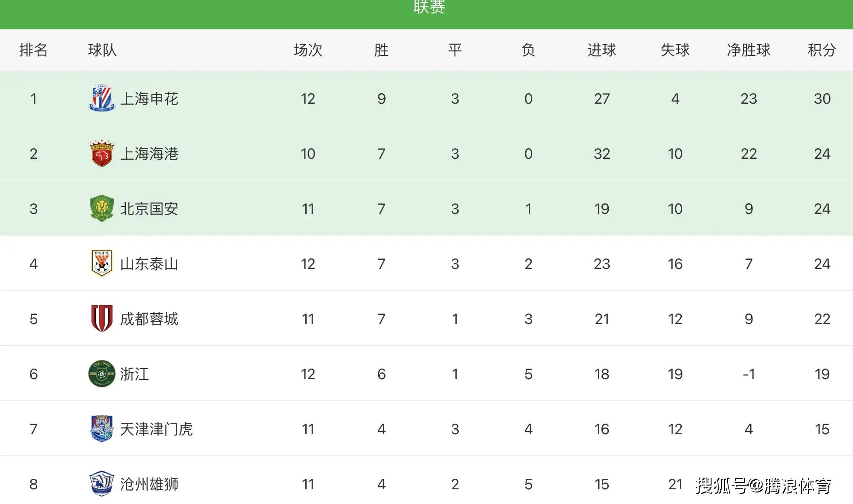Screen dimensions: 853x504
Task: Click the Chengdu Rongcheng red shield logo
Action: [x=101, y=319]
